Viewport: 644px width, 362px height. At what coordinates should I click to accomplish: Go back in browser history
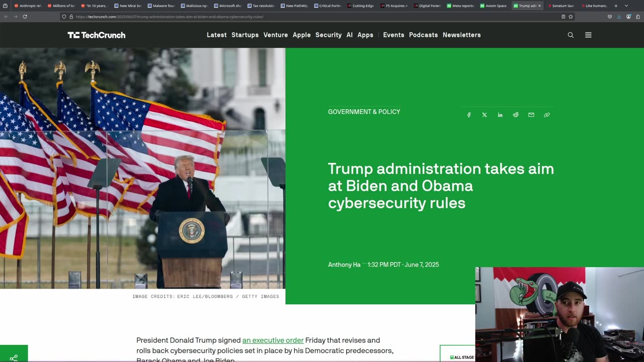(6, 17)
